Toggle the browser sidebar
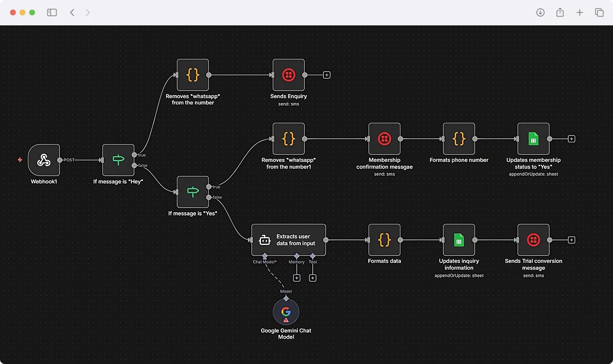The image size is (613, 364). click(52, 12)
